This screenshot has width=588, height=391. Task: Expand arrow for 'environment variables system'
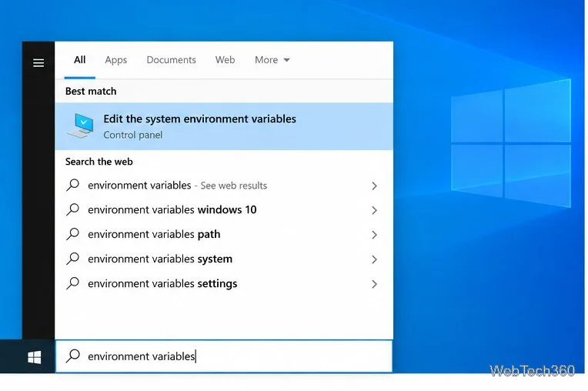click(374, 259)
